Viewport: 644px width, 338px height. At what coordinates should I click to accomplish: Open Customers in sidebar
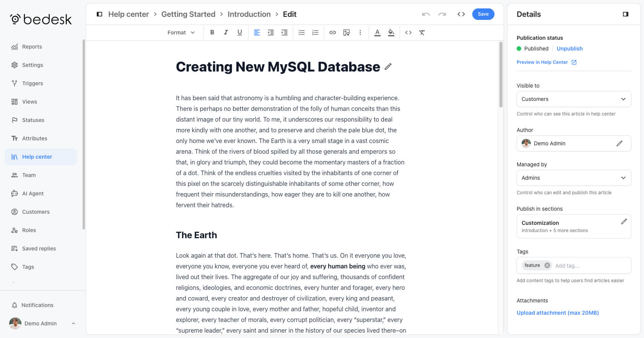[x=41, y=212]
